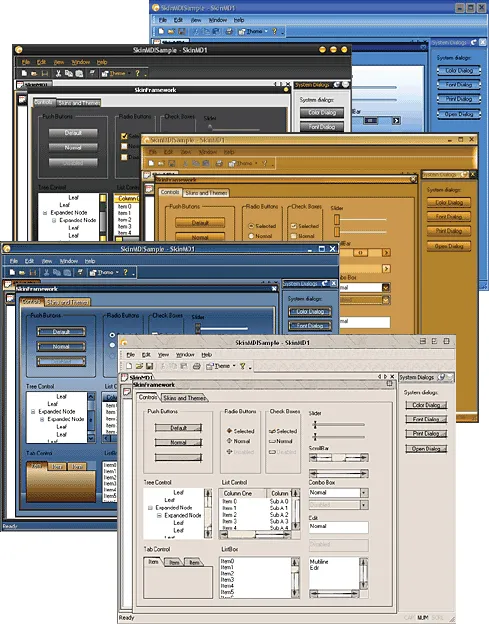489x624 pixels.
Task: Click the Normal edit field in beige window
Action: (x=339, y=527)
